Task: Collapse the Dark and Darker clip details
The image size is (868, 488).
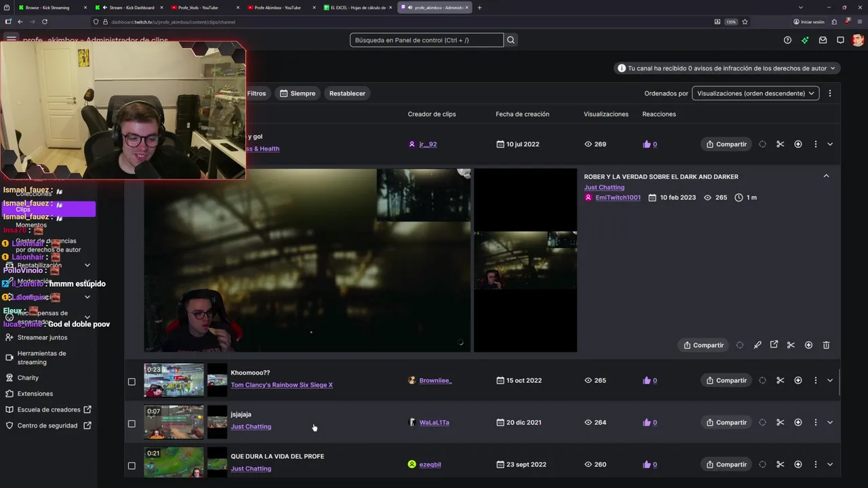Action: point(826,176)
